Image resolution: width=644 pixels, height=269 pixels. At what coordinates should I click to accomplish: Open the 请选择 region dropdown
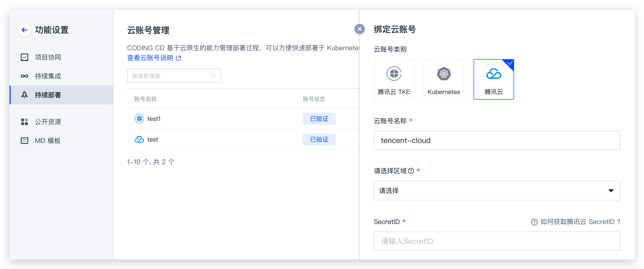[x=497, y=190]
